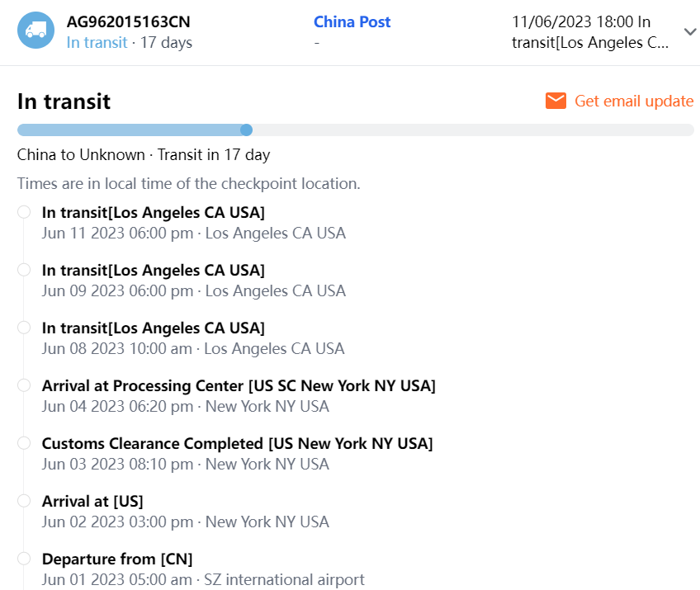Click the Get email update link

point(633,101)
